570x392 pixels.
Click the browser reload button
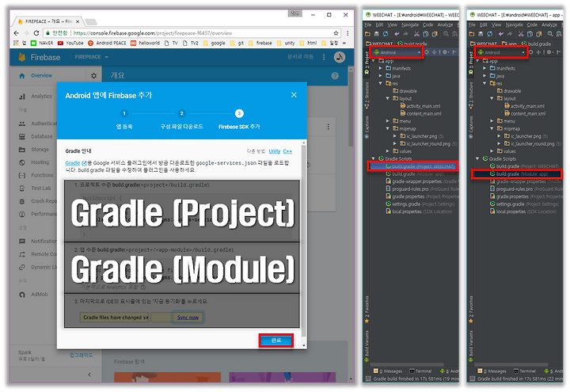tap(36, 33)
